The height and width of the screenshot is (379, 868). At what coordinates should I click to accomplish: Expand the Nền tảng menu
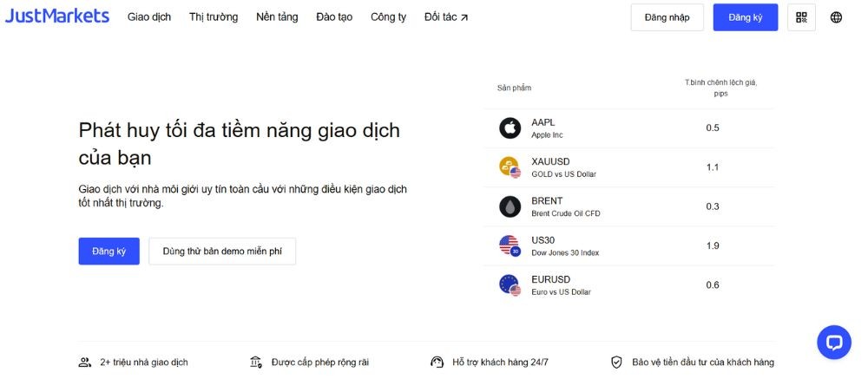(277, 17)
